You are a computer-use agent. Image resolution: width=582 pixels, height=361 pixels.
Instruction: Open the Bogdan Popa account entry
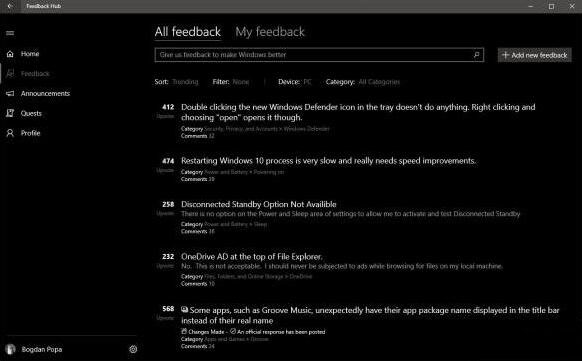(42, 349)
